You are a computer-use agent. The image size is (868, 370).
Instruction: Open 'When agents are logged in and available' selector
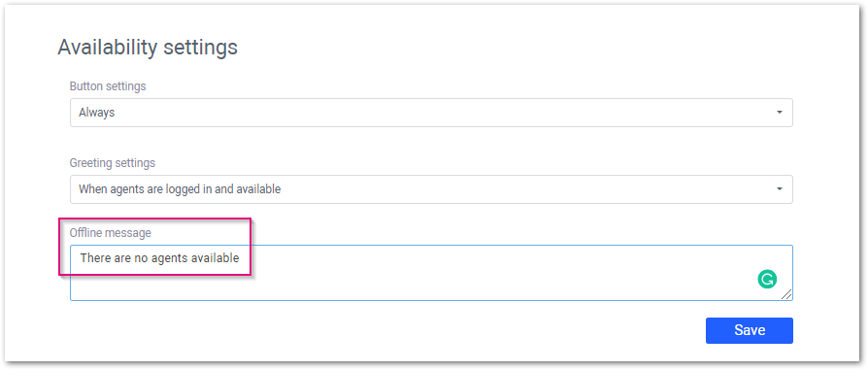click(431, 188)
